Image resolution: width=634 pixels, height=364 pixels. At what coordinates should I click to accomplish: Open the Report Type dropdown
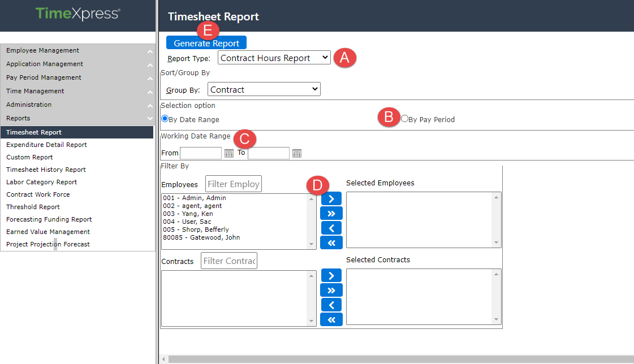274,57
